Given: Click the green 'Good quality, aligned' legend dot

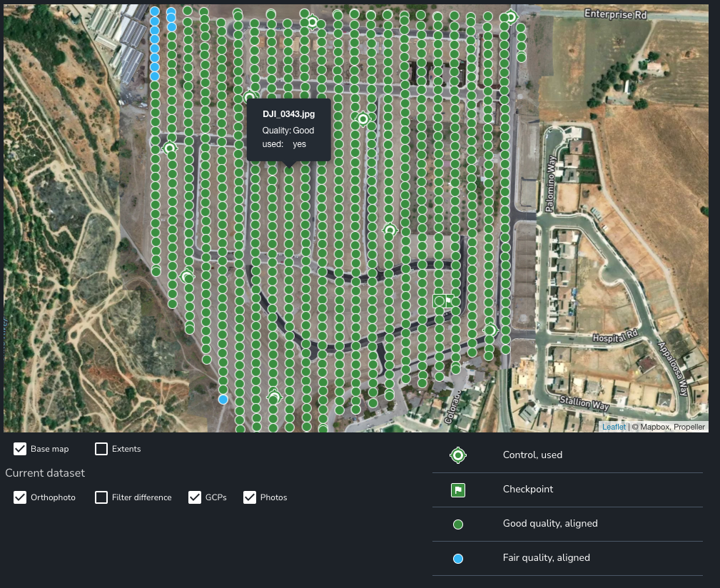Looking at the screenshot, I should [458, 524].
